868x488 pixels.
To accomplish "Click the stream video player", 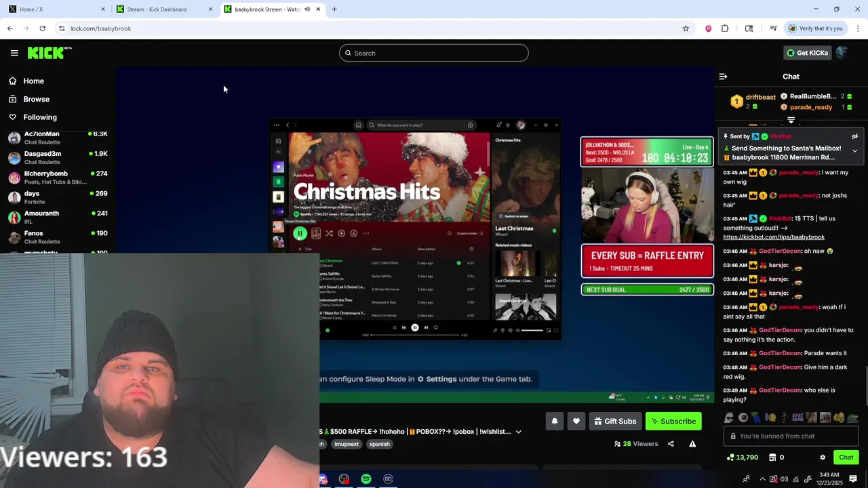I will tap(414, 235).
